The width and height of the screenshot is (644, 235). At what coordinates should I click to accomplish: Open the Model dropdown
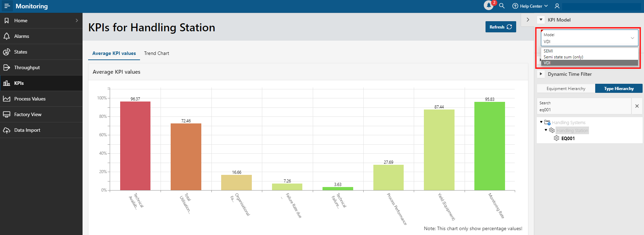pyautogui.click(x=589, y=38)
